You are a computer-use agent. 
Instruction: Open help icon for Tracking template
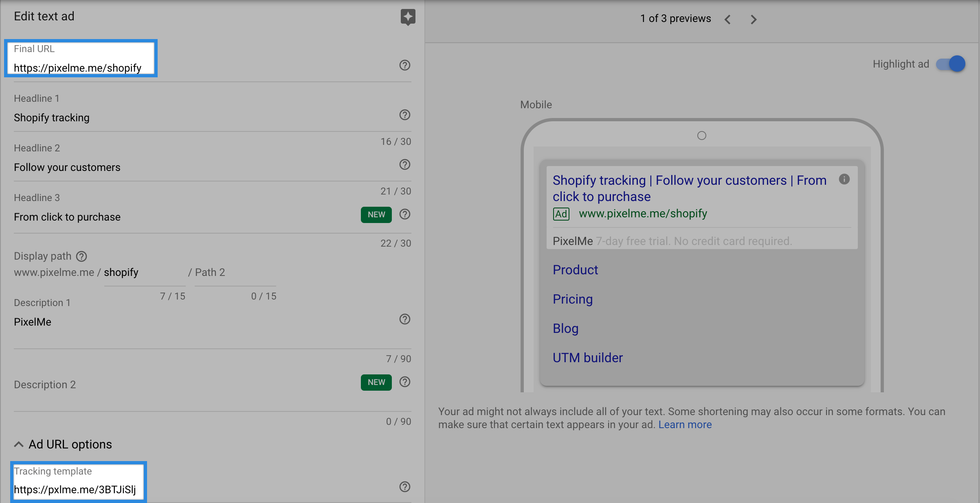pyautogui.click(x=404, y=487)
